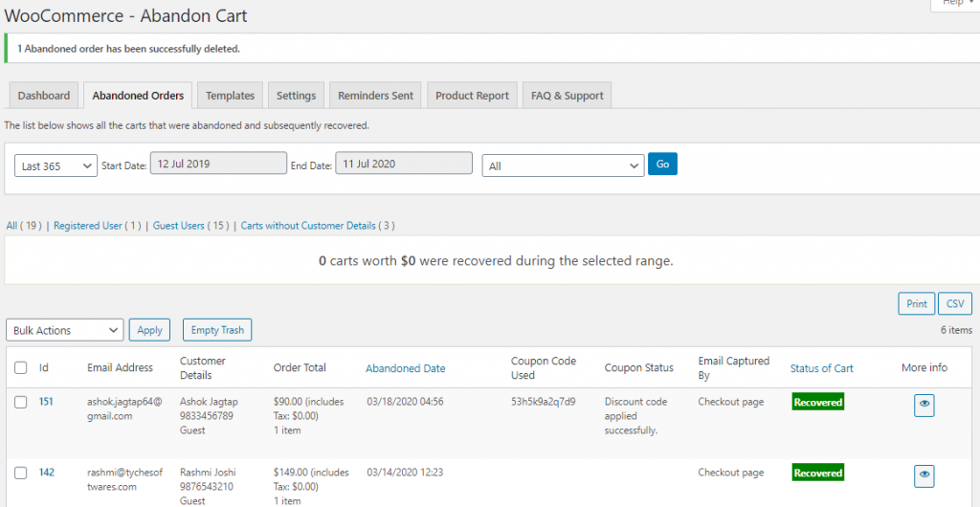Viewport: 980px width, 507px height.
Task: Open the Last 365 date range dropdown
Action: point(56,165)
